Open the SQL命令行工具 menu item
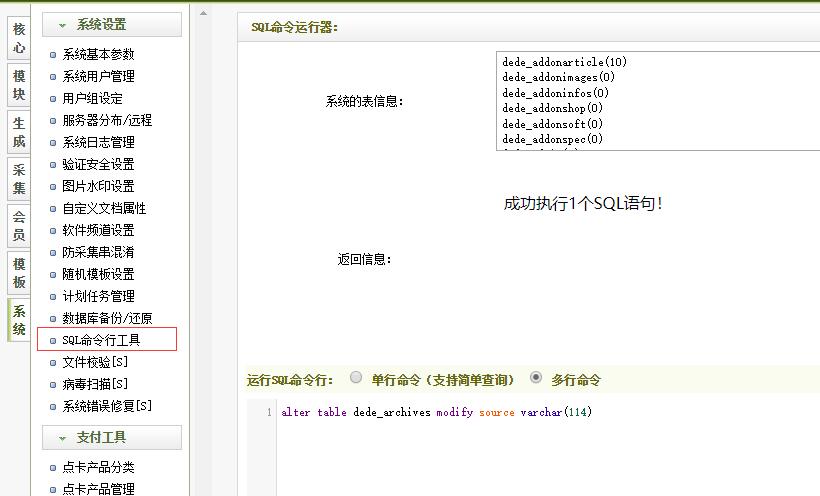820x496 pixels. (101, 340)
